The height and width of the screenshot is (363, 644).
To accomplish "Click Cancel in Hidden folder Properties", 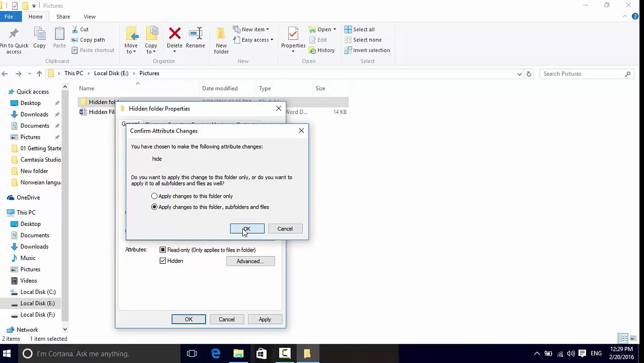I will (227, 320).
